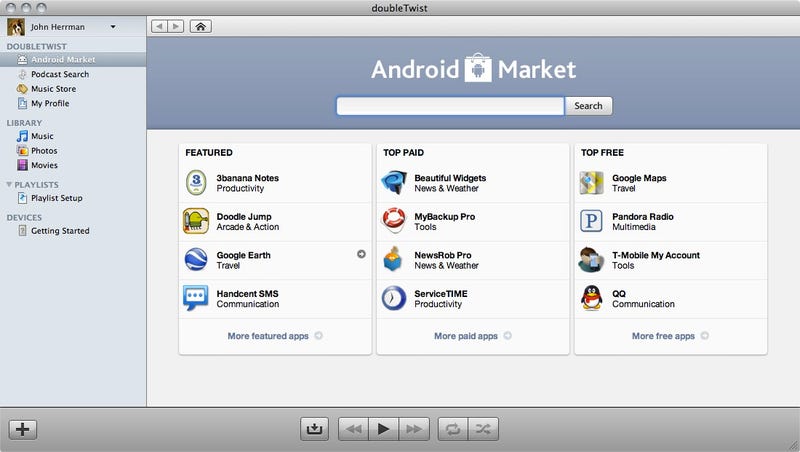Click the MyBackup Pro lifebuoy icon

(x=394, y=220)
